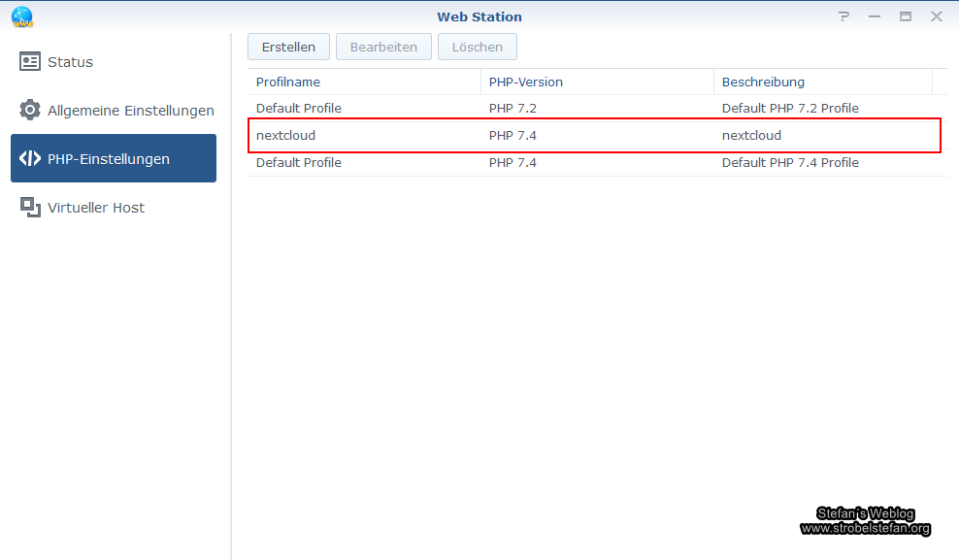Select the Status sidebar icon

point(29,61)
